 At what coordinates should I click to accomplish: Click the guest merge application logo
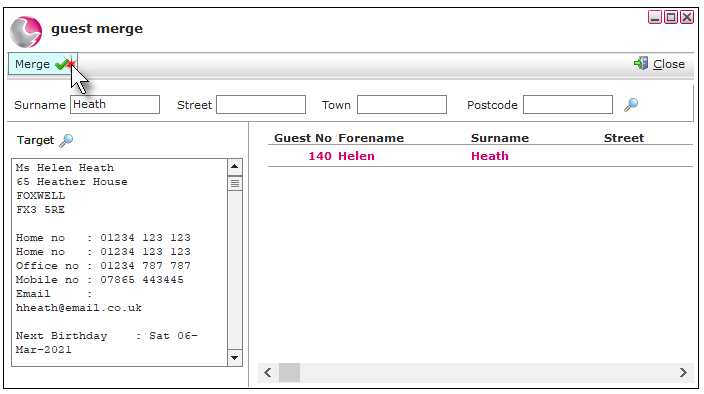tap(26, 32)
